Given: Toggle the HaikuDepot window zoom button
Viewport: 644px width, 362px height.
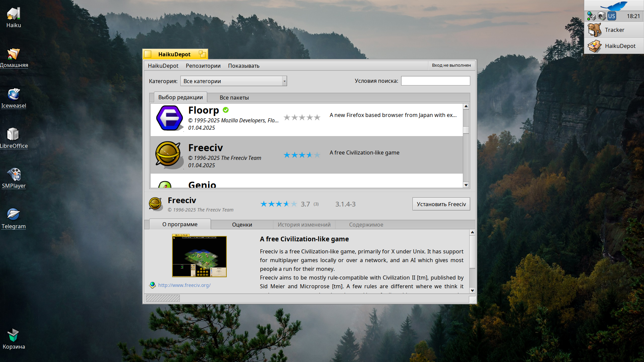Looking at the screenshot, I should pos(202,54).
